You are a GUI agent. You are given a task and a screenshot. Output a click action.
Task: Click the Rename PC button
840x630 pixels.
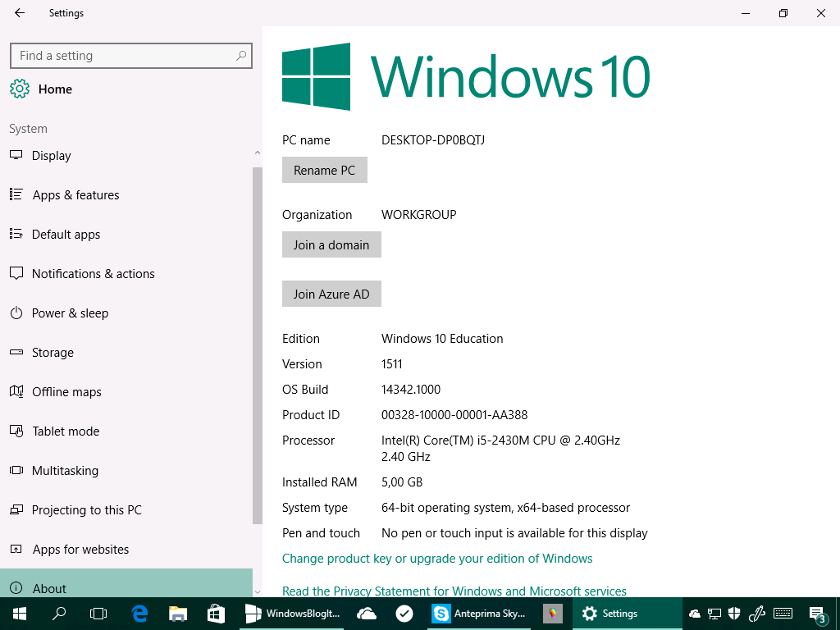[325, 170]
